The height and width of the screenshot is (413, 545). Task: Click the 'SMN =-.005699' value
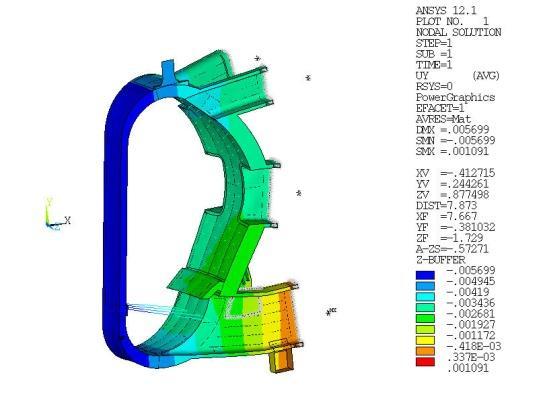pos(456,141)
